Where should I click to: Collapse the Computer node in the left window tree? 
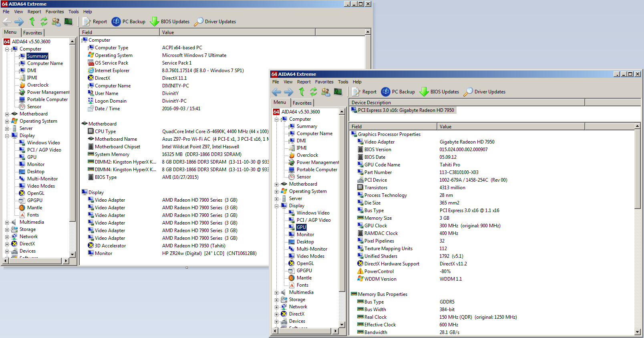click(7, 49)
